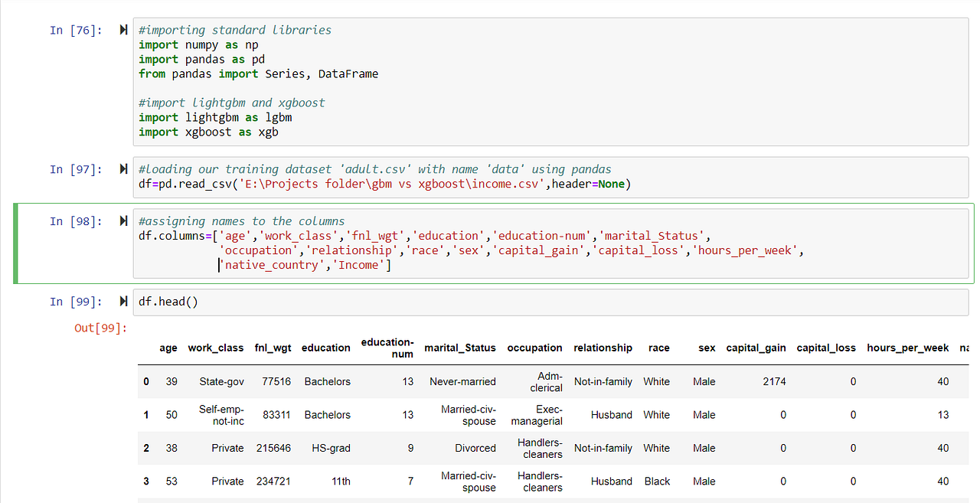Click the 'age' column header
Viewport: 980px width, 503px height.
[168, 348]
